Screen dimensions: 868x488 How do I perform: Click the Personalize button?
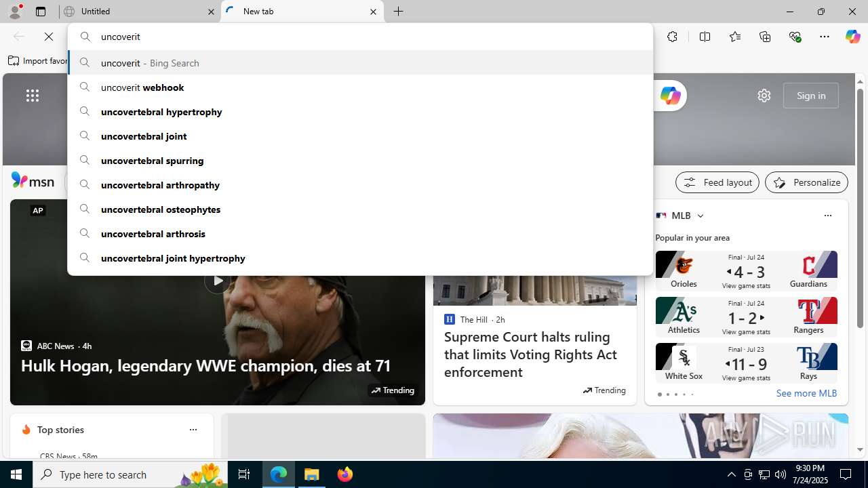(806, 182)
